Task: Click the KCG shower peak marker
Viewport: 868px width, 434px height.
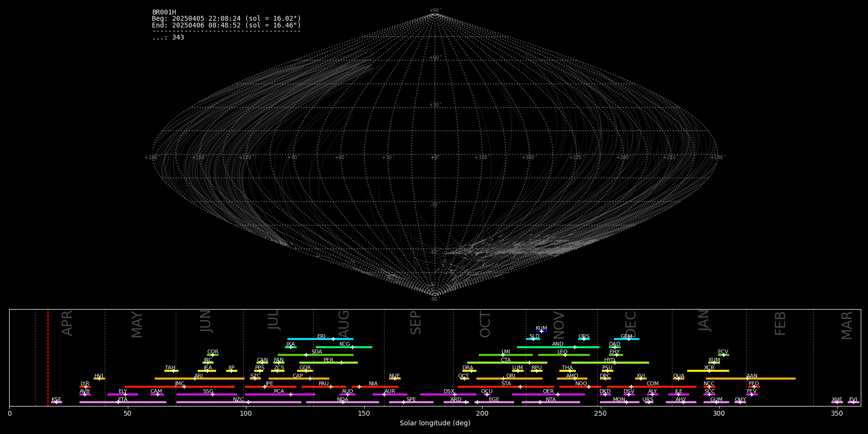Action: click(x=352, y=347)
